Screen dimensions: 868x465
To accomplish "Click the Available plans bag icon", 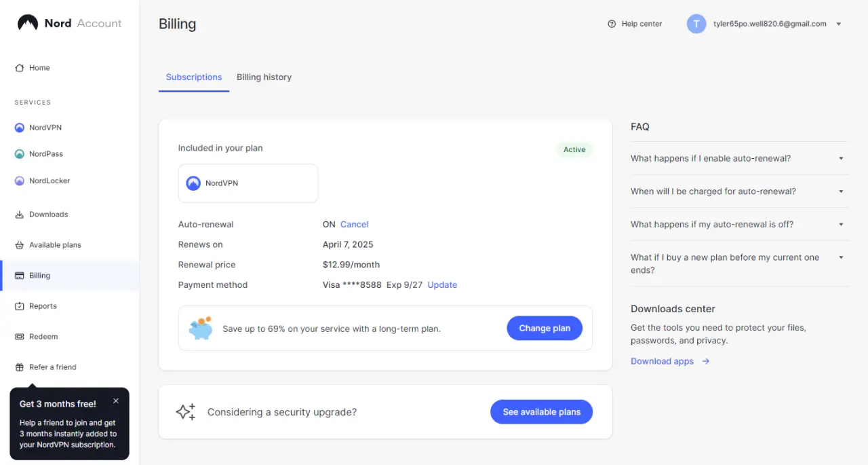I will click(19, 245).
